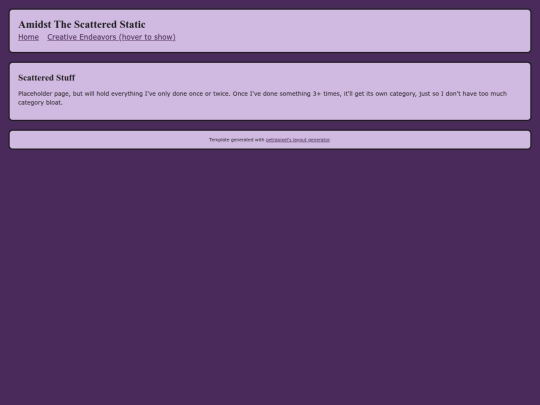Open the Home navigation link

(x=28, y=37)
